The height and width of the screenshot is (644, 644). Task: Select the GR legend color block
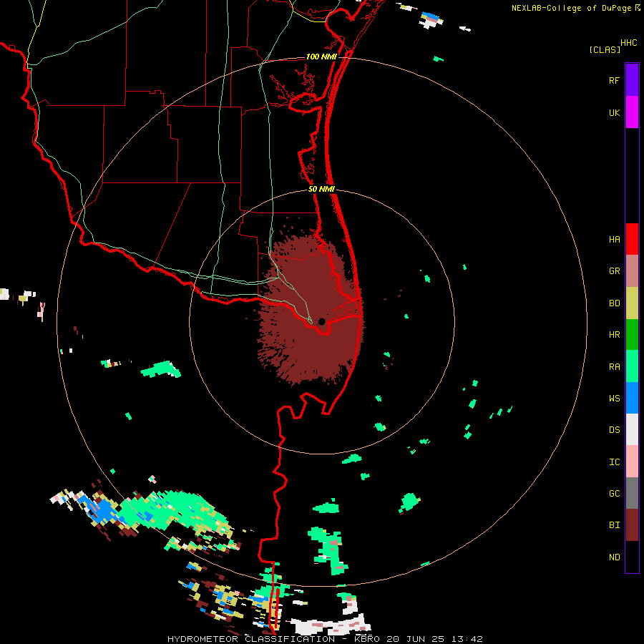pyautogui.click(x=632, y=270)
